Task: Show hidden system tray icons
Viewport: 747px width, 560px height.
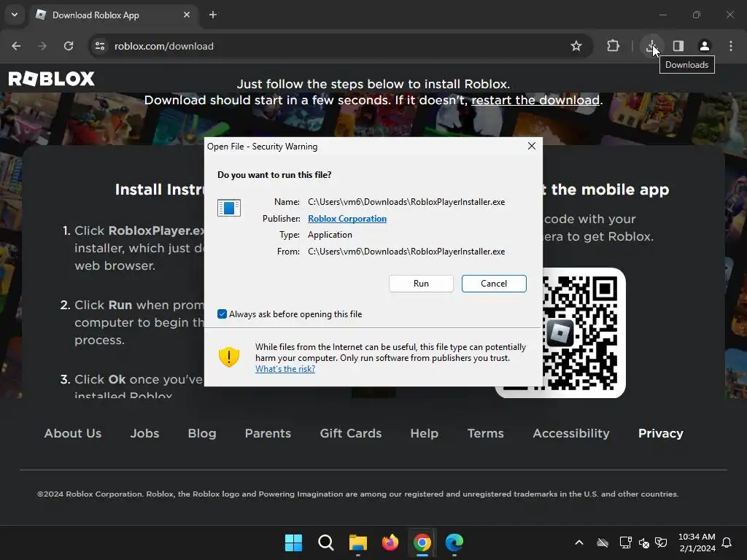Action: click(x=578, y=542)
